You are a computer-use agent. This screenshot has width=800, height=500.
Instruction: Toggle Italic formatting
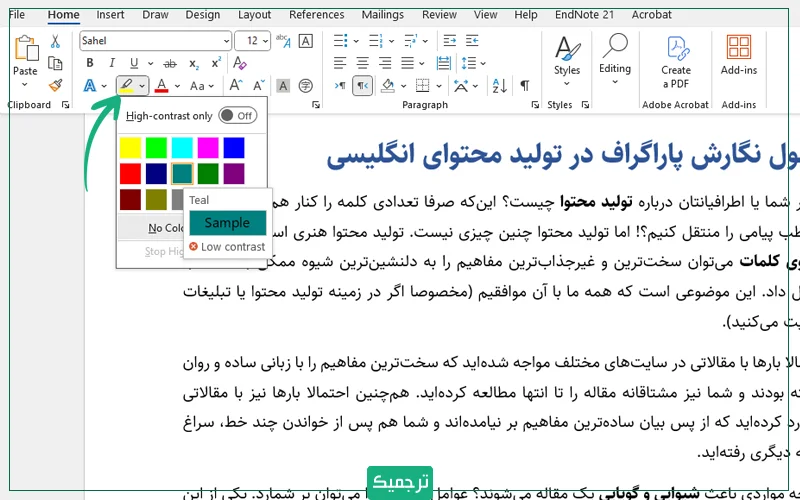pyautogui.click(x=111, y=63)
